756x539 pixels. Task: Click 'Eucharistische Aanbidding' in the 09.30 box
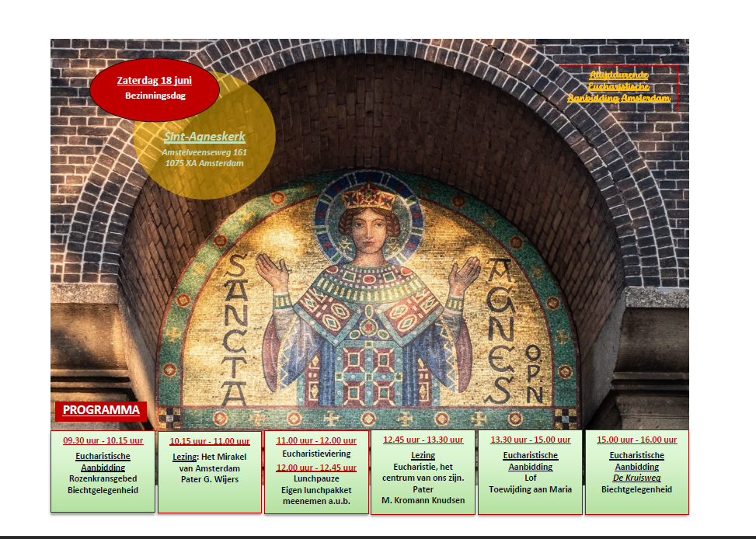(x=103, y=462)
